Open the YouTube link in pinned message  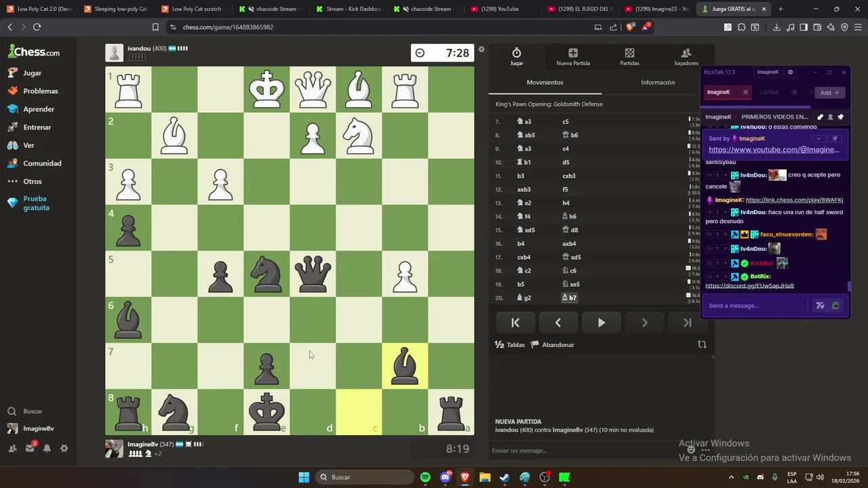click(x=774, y=150)
